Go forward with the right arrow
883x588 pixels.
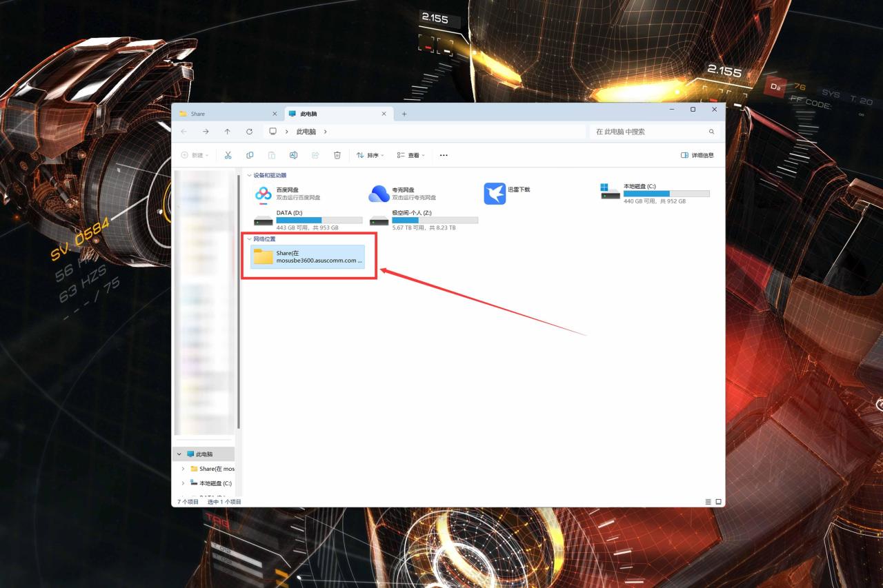pyautogui.click(x=206, y=132)
